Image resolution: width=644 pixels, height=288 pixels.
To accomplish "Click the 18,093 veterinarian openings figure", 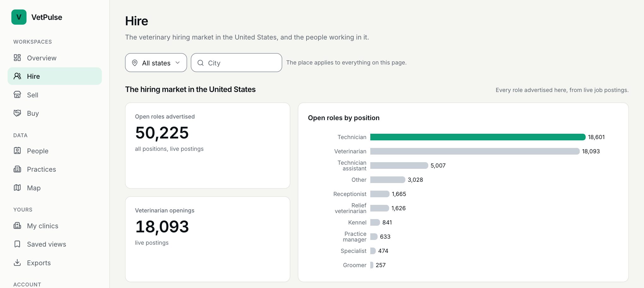I will pos(162,227).
